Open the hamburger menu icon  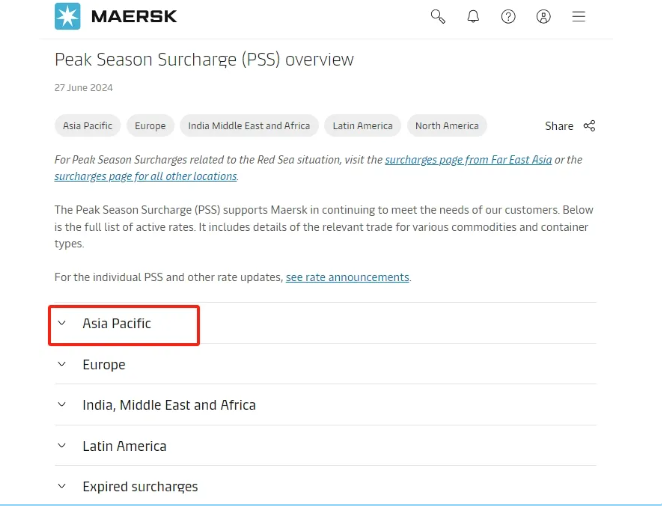click(x=578, y=16)
